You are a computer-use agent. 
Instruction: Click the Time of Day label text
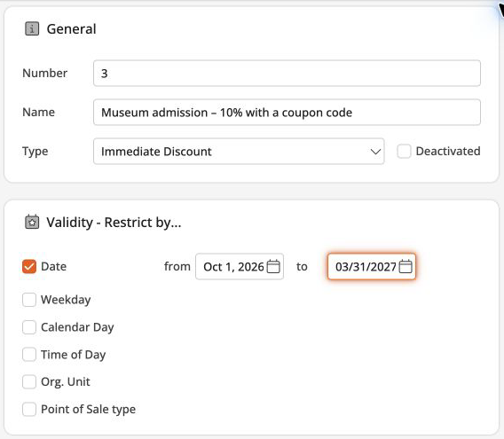[x=74, y=355]
